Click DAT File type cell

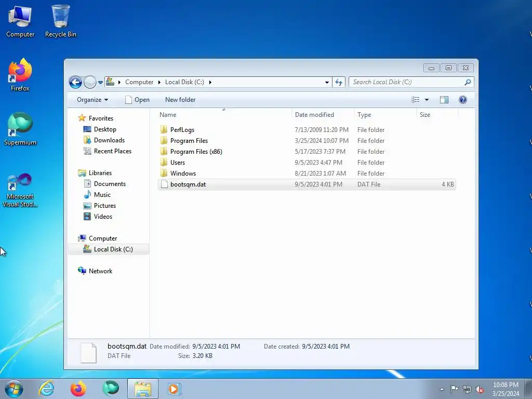point(369,184)
